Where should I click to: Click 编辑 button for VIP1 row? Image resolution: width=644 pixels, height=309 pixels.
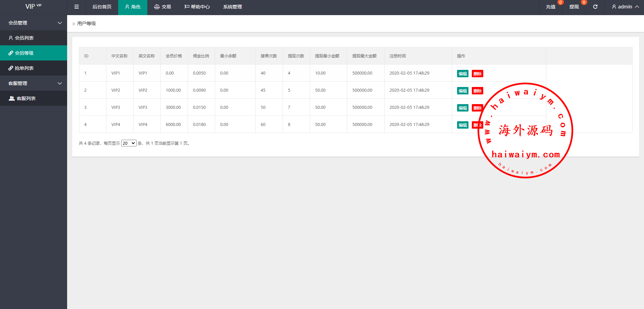coord(462,74)
